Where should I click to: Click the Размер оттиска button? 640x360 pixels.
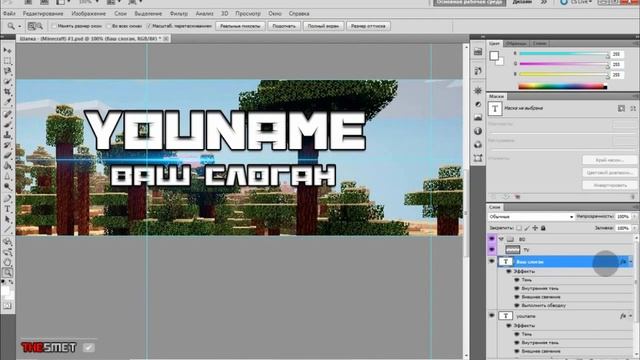tap(368, 26)
